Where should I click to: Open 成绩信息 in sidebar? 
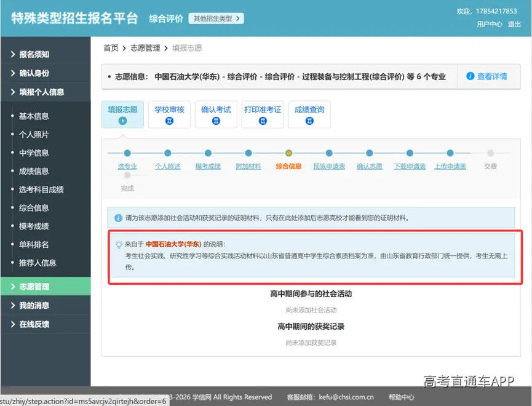34,171
